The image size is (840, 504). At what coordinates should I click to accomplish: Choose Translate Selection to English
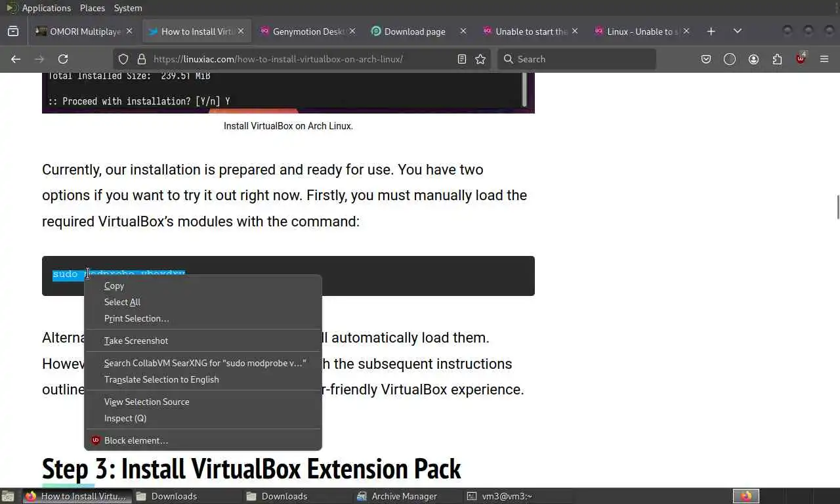pos(203,379)
